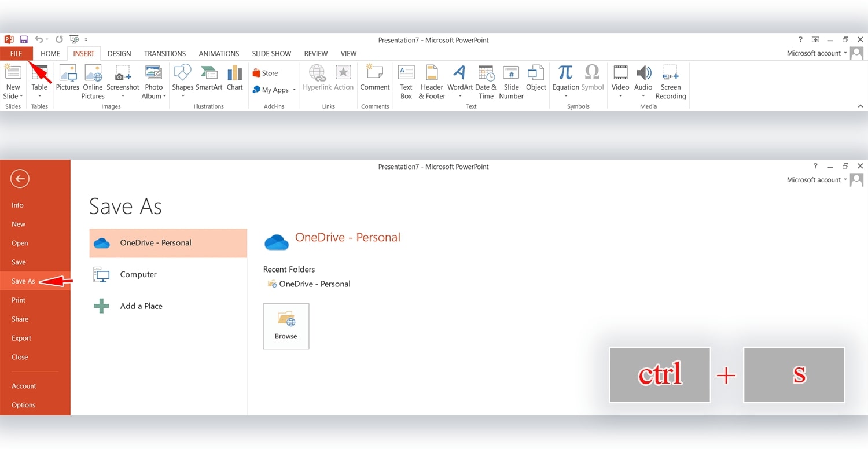Image resolution: width=868 pixels, height=449 pixels.
Task: Select Computer as the save location
Action: click(x=168, y=274)
